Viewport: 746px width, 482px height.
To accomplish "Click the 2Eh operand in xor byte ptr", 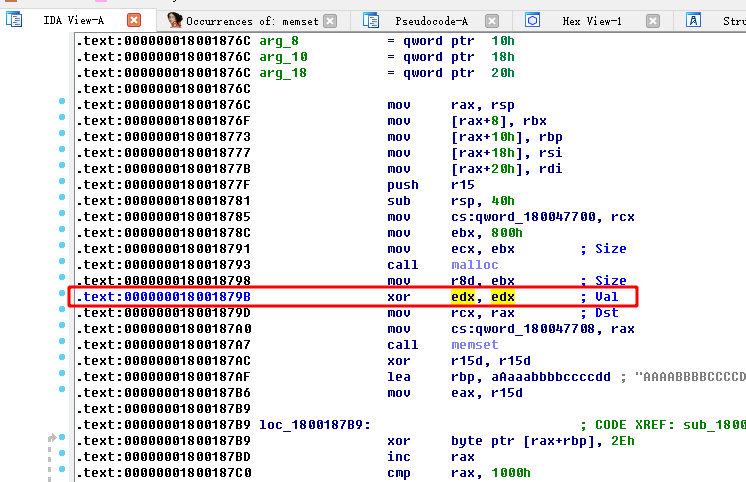I will coord(623,441).
